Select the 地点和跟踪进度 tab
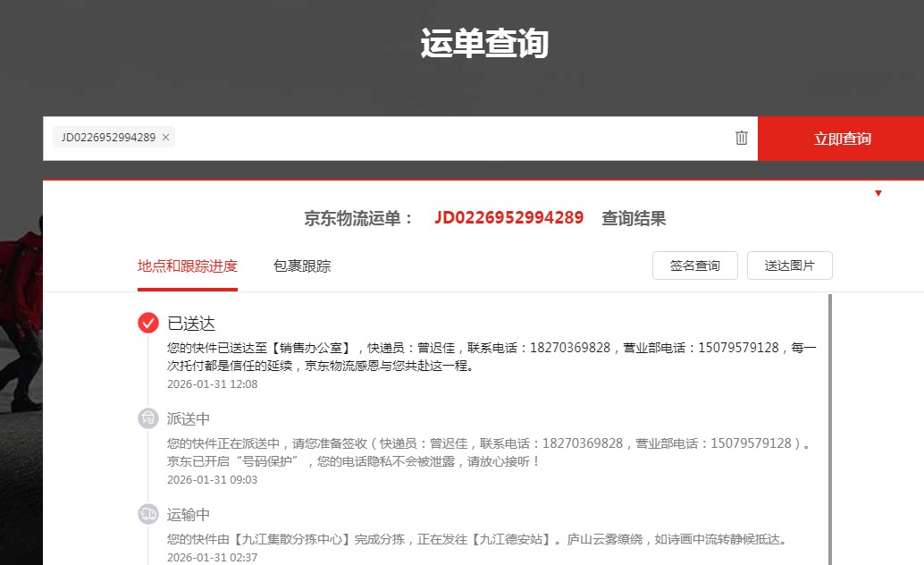 click(188, 266)
